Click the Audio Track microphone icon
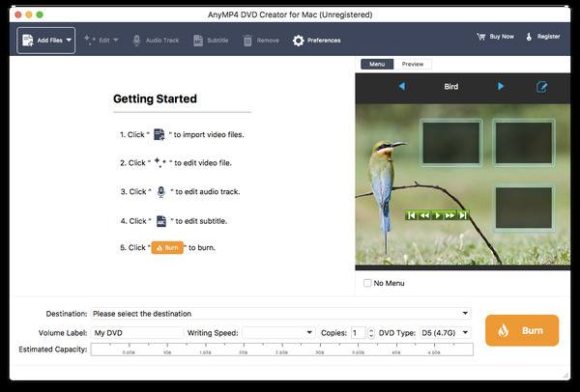 (136, 41)
